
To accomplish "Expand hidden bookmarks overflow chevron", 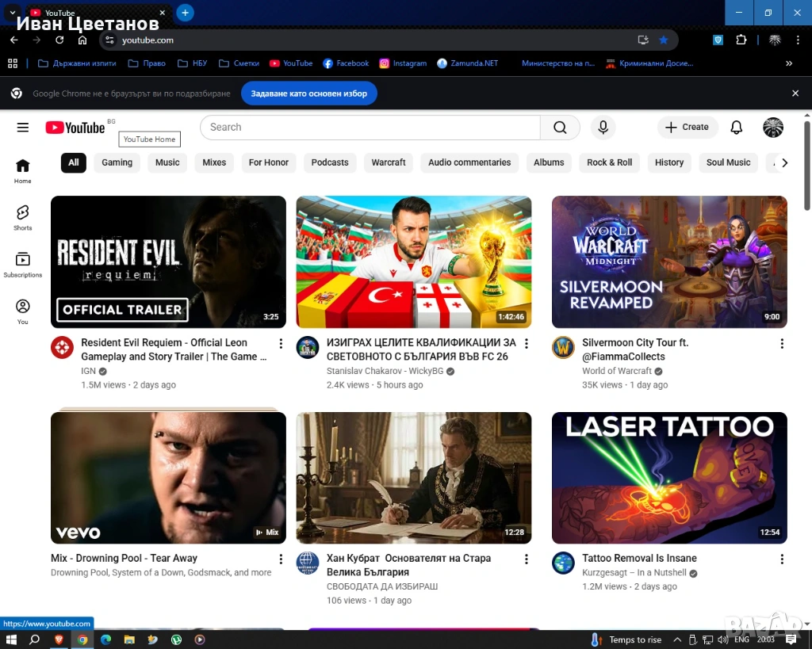I will (788, 63).
